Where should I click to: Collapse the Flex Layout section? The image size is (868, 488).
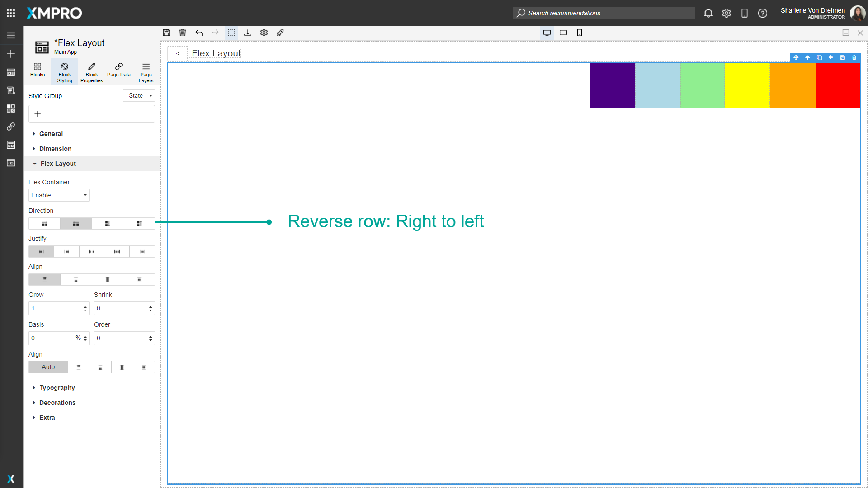pos(57,164)
